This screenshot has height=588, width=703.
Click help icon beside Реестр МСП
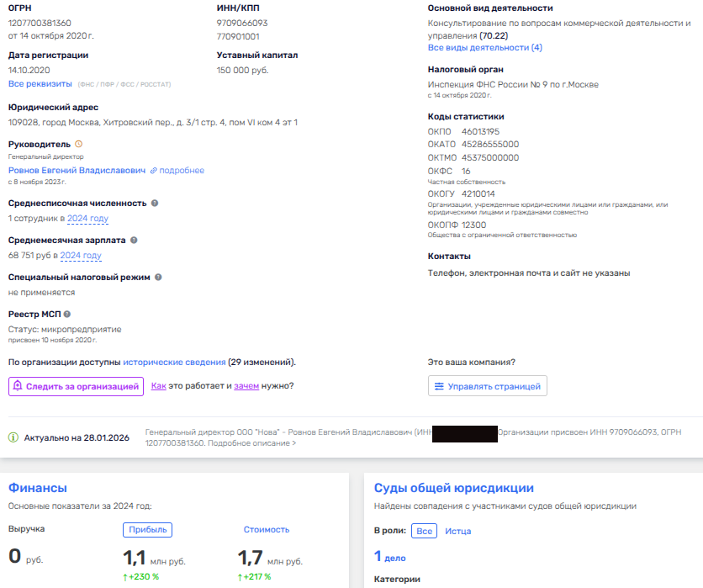67,315
